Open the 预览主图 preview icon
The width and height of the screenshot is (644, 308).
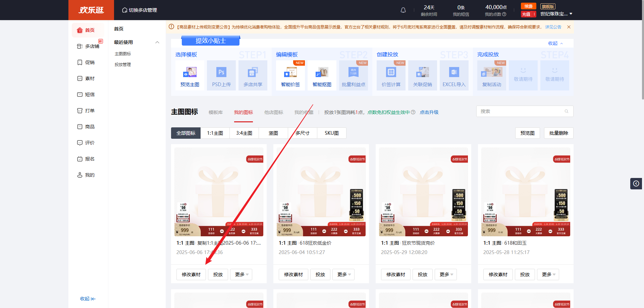coord(190,72)
